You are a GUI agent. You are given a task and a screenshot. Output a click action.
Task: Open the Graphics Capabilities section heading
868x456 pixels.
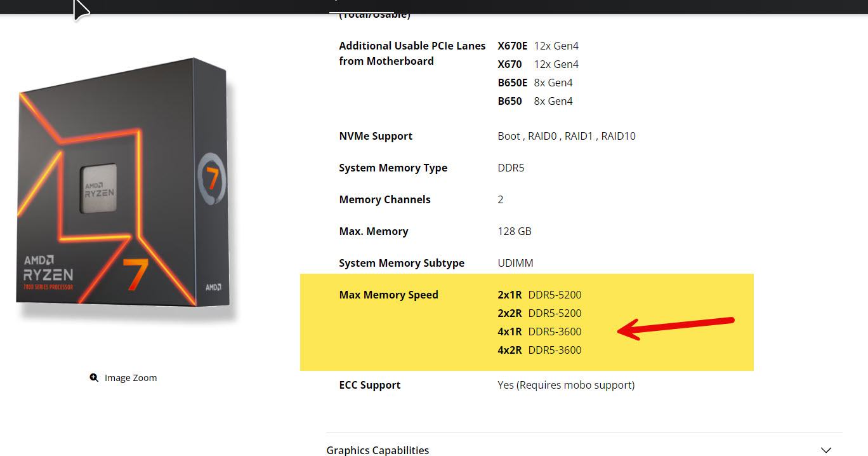click(x=378, y=450)
